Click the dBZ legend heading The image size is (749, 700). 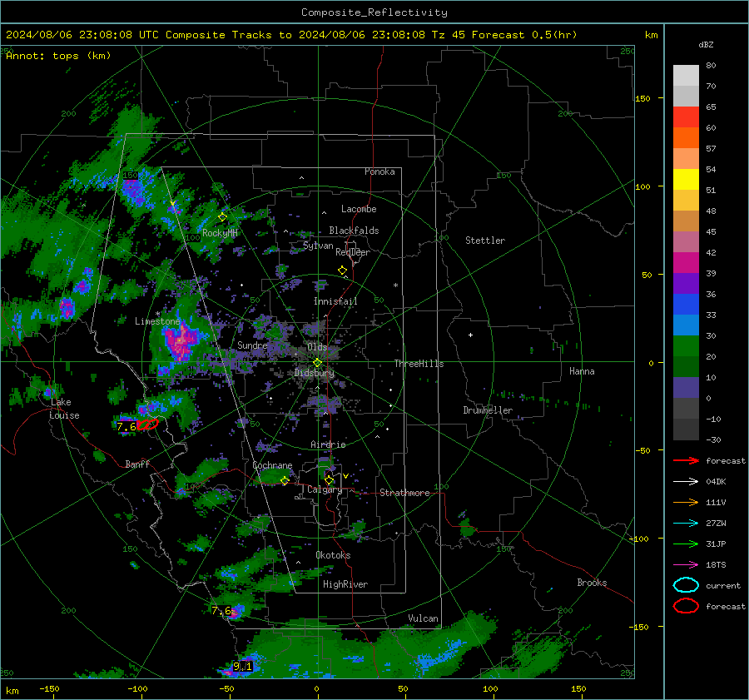pyautogui.click(x=706, y=45)
